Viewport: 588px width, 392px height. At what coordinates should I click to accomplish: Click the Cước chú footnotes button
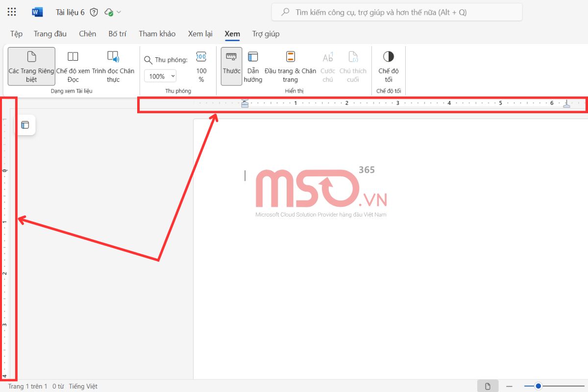pyautogui.click(x=328, y=66)
